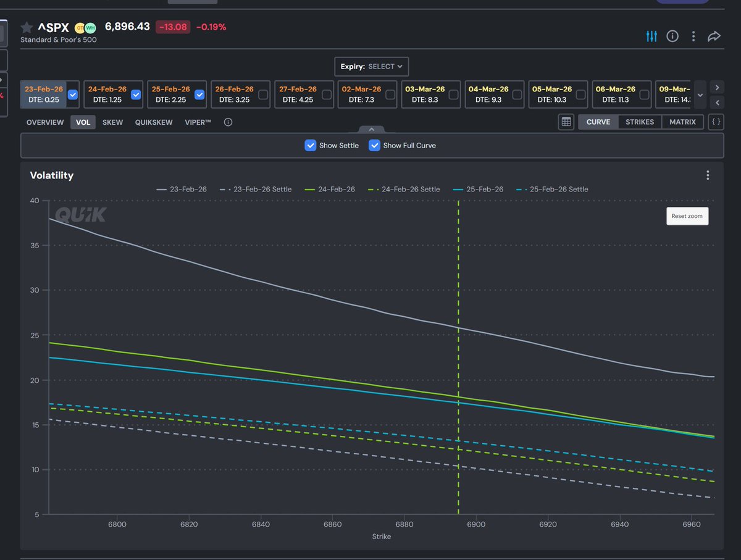Image resolution: width=741 pixels, height=560 pixels.
Task: Toggle the Show Full Curve checkbox
Action: coord(374,146)
